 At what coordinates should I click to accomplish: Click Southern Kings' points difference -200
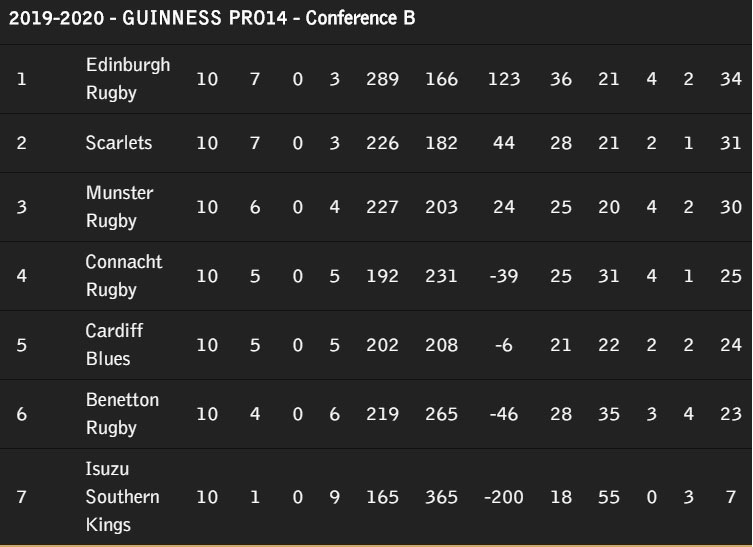504,497
